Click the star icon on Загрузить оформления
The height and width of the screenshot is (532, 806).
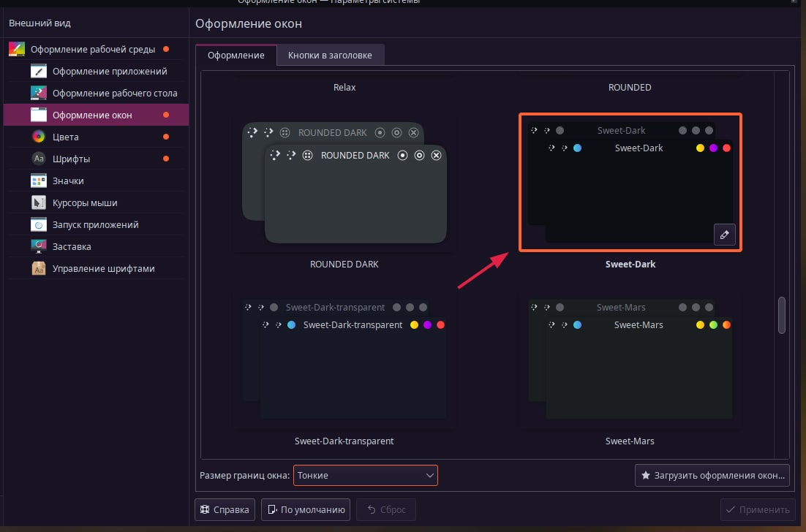[x=646, y=476]
